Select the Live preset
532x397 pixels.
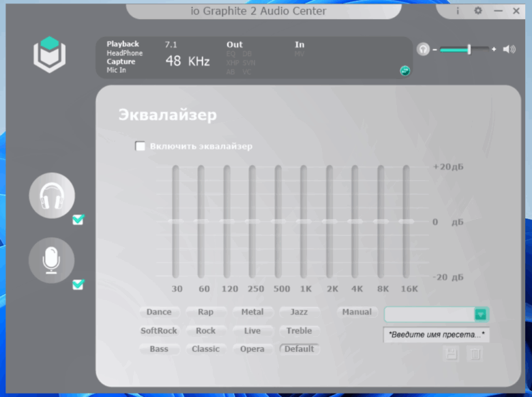252,331
